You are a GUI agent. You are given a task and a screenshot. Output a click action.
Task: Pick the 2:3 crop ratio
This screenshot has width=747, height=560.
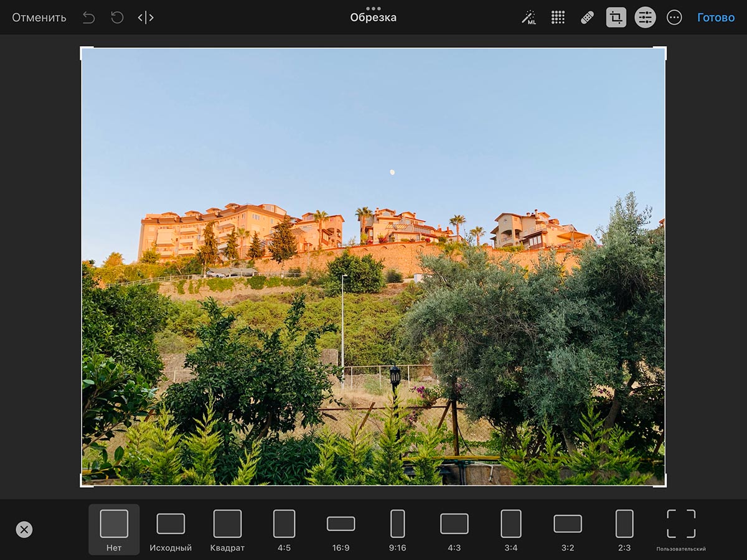(x=624, y=530)
